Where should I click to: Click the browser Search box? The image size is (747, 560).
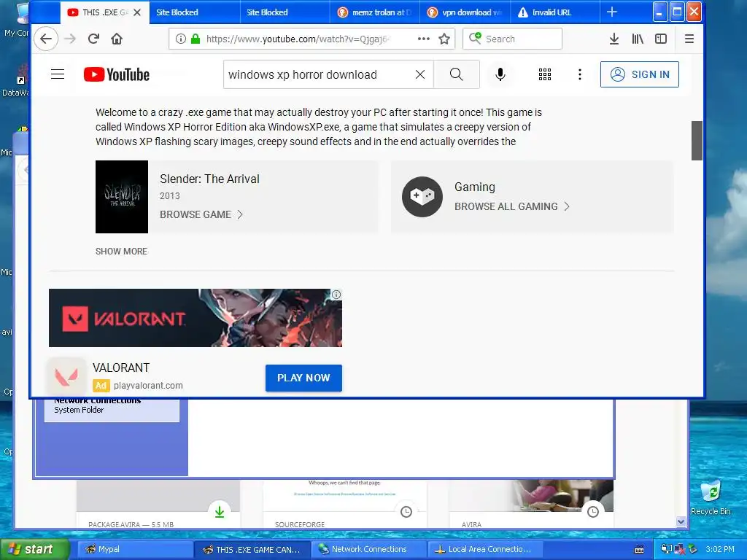point(512,39)
